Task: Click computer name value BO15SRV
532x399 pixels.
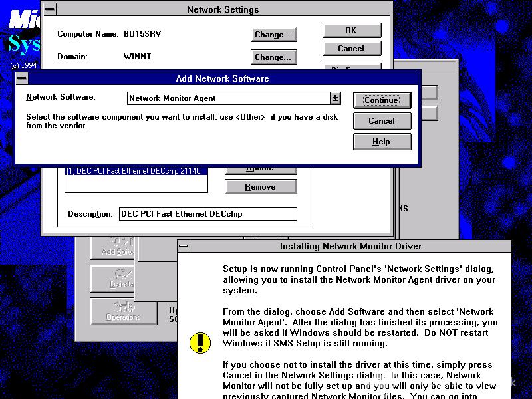Action: [x=142, y=34]
